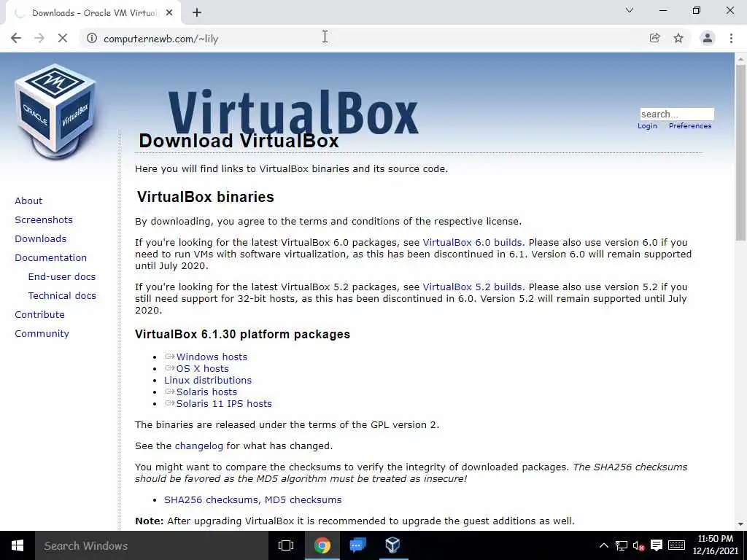This screenshot has width=747, height=560.
Task: Click the address bar URL
Action: (x=160, y=39)
